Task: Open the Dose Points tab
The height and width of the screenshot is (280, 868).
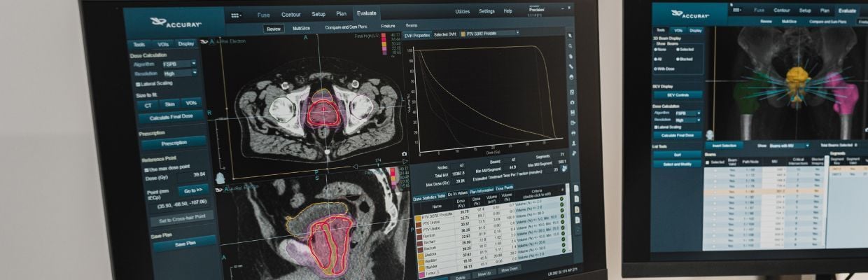Action: tap(504, 188)
